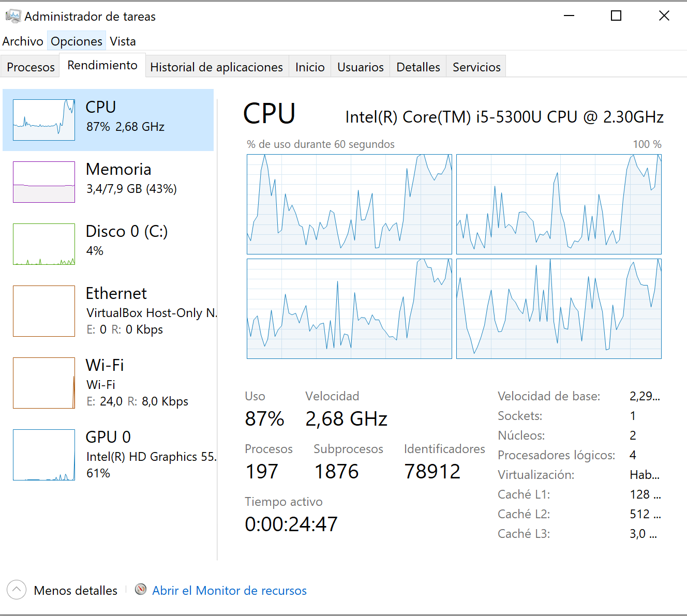The width and height of the screenshot is (687, 616).
Task: Click the CPU mini graph thumbnail in sidebar
Action: pos(44,120)
